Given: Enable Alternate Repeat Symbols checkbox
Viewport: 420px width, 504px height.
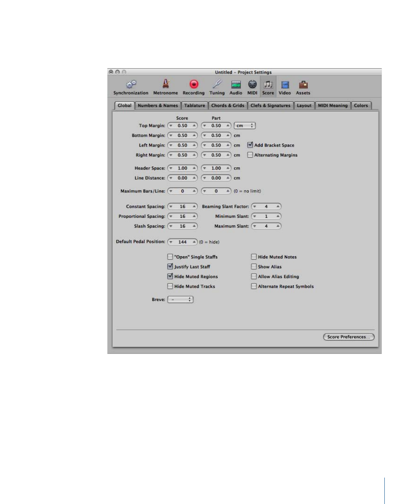Looking at the screenshot, I should (254, 286).
